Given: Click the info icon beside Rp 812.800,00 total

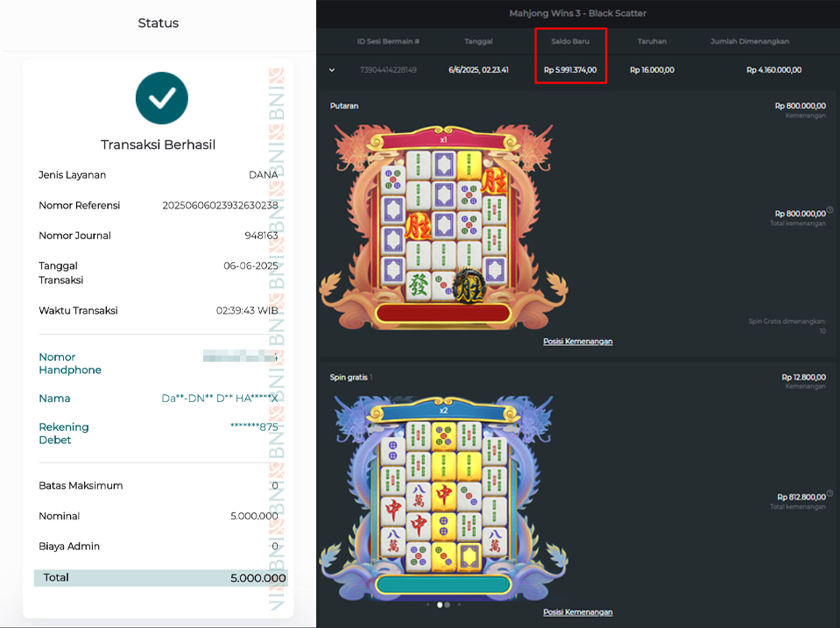Looking at the screenshot, I should [829, 493].
